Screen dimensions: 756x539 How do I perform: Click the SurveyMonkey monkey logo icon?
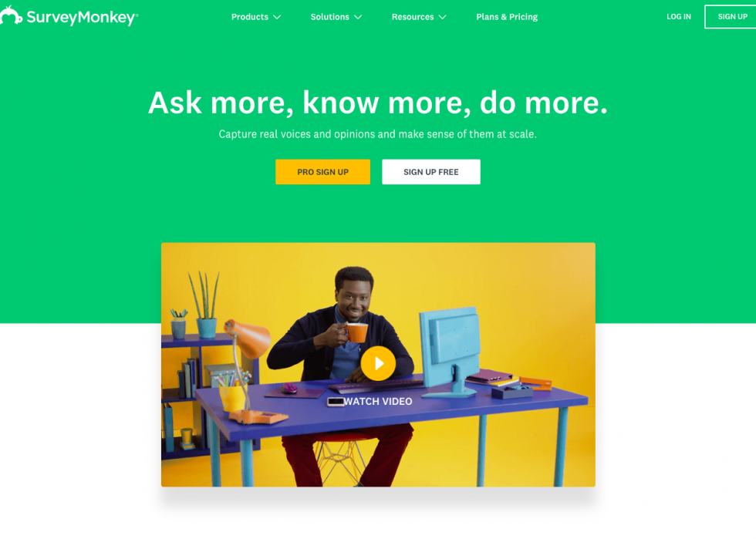(11, 15)
